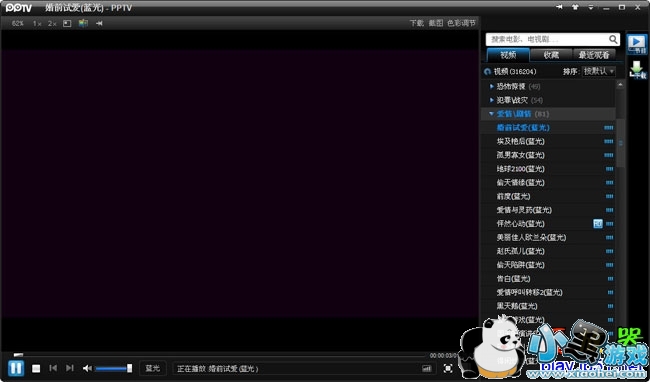Click 截图 to capture a screenshot

(436, 23)
